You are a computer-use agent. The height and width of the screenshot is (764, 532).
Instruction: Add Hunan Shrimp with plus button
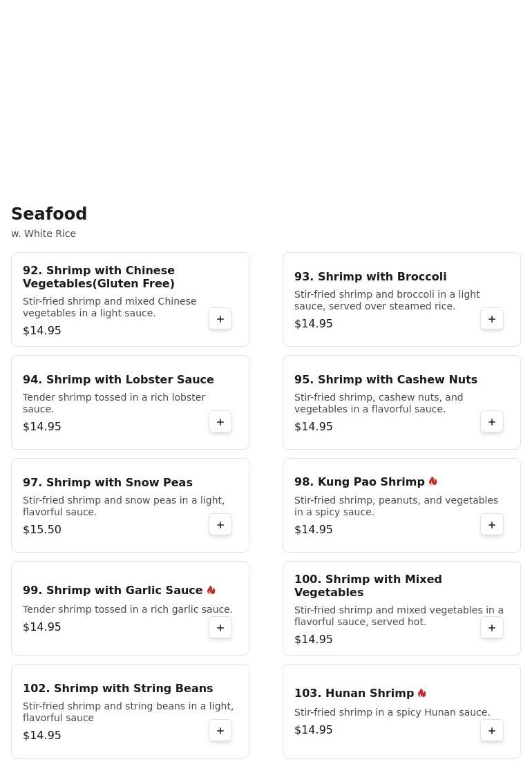(492, 731)
